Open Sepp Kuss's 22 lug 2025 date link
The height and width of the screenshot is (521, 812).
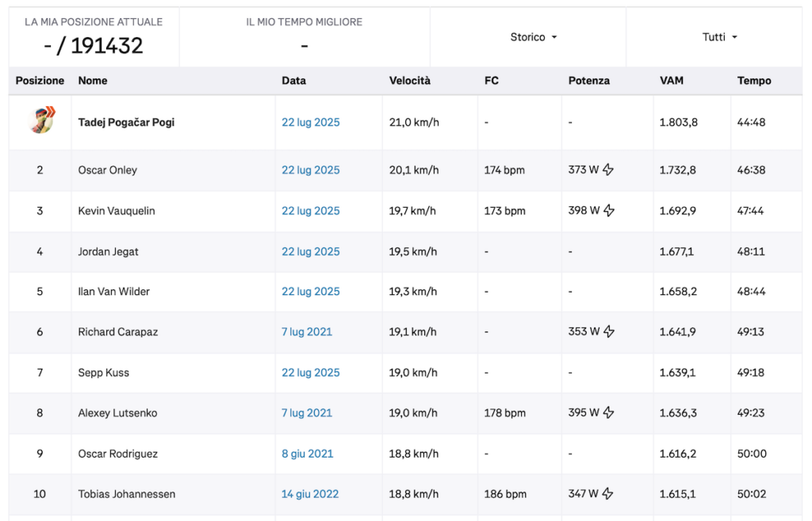(311, 373)
